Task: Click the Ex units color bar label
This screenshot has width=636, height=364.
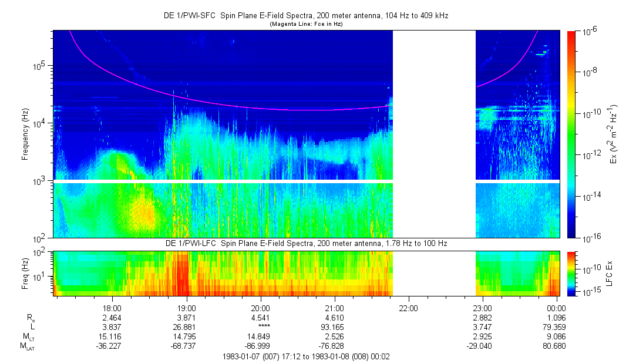Action: 615,134
